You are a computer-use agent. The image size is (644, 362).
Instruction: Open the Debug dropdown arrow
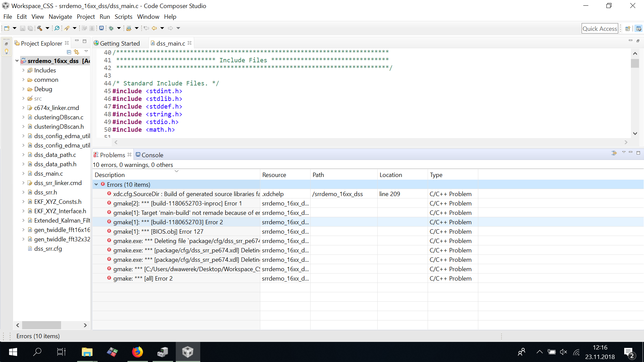119,28
